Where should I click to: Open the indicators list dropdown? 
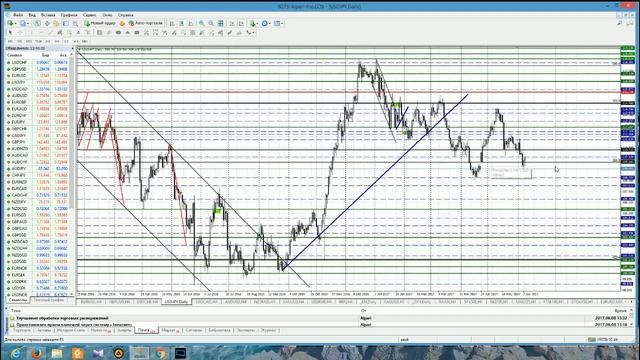click(254, 23)
